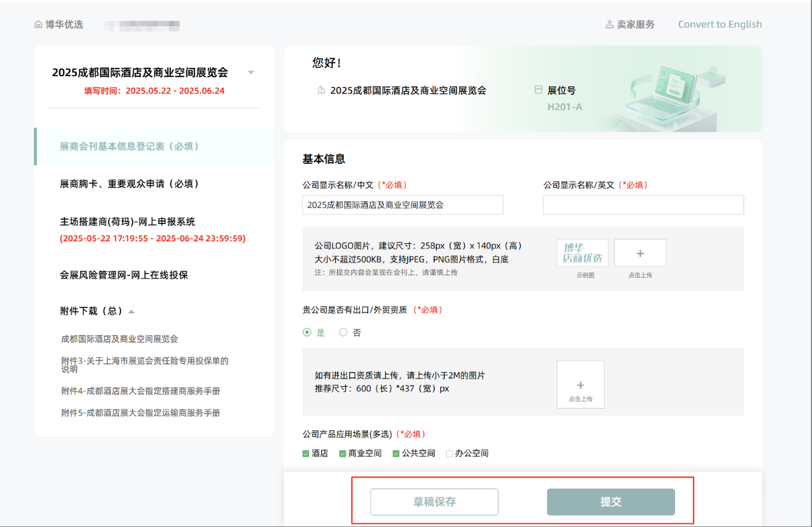Screen dimensions: 812x527
Task: Click the plus icon to upload company LOGO
Action: (x=640, y=254)
